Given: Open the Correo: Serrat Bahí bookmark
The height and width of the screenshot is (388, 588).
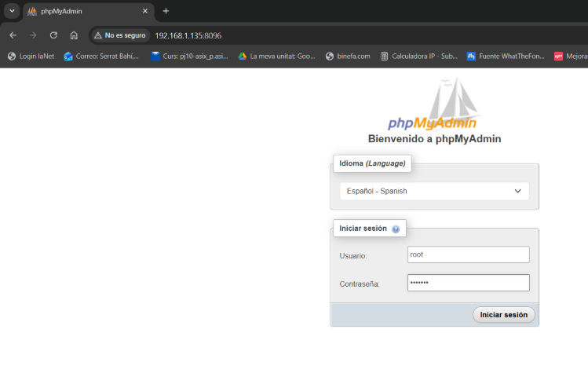Looking at the screenshot, I should pos(101,56).
